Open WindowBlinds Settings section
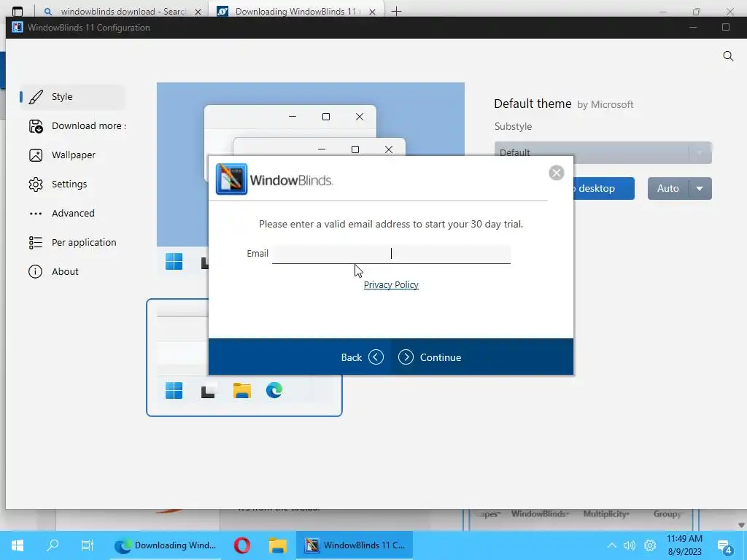Viewport: 747px width, 560px height. coord(72,184)
